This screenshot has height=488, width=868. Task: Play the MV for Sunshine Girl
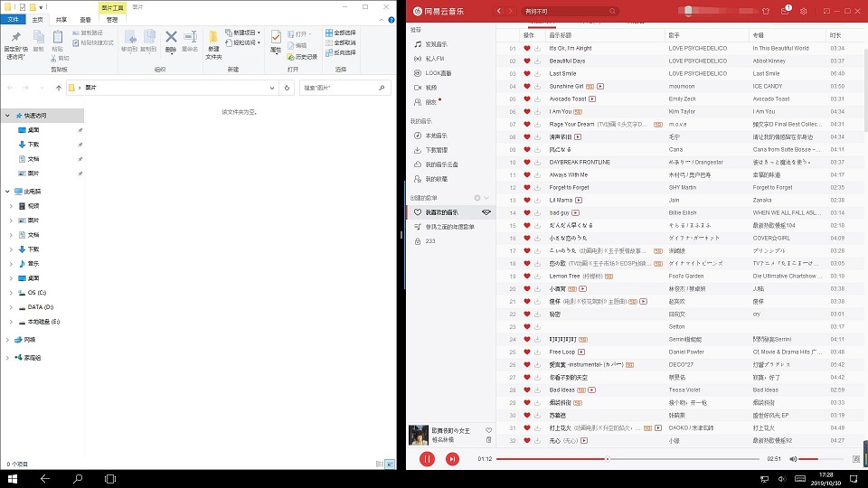coord(600,87)
